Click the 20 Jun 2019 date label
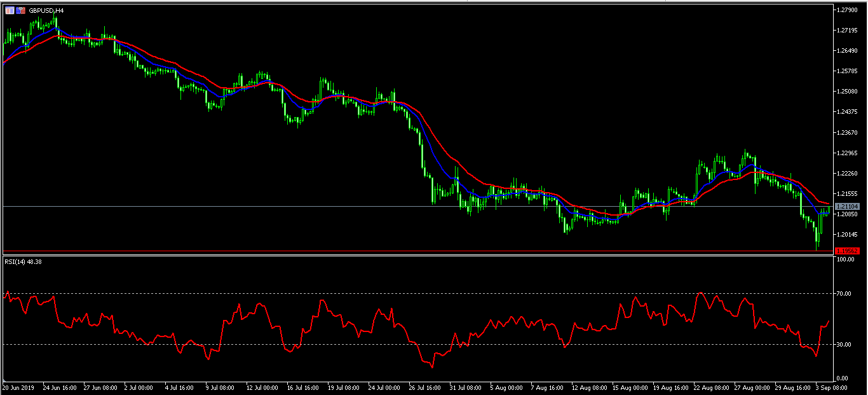Screen dimensions: 868x395 click(x=19, y=387)
